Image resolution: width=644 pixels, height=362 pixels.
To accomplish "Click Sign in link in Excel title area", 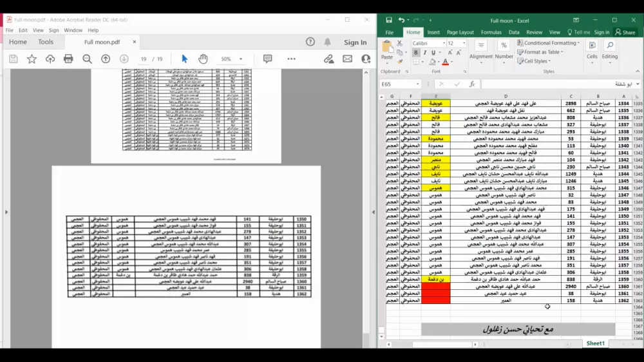I will pos(601,32).
